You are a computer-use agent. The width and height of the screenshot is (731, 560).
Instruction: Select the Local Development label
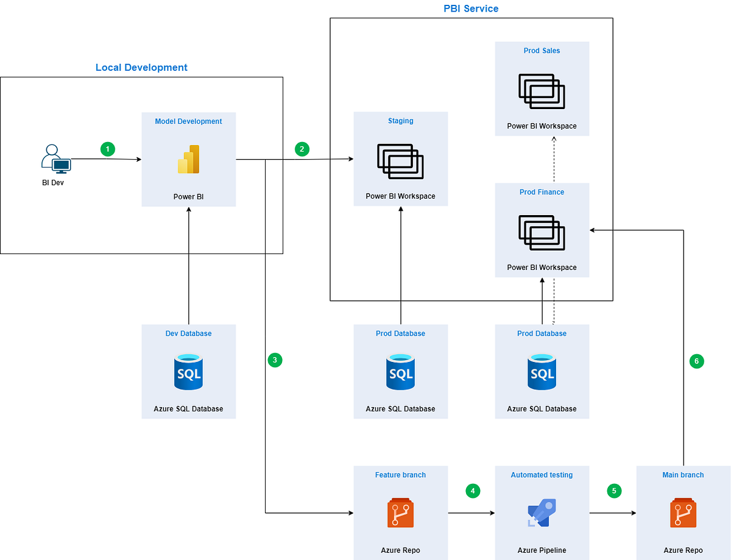click(x=141, y=67)
